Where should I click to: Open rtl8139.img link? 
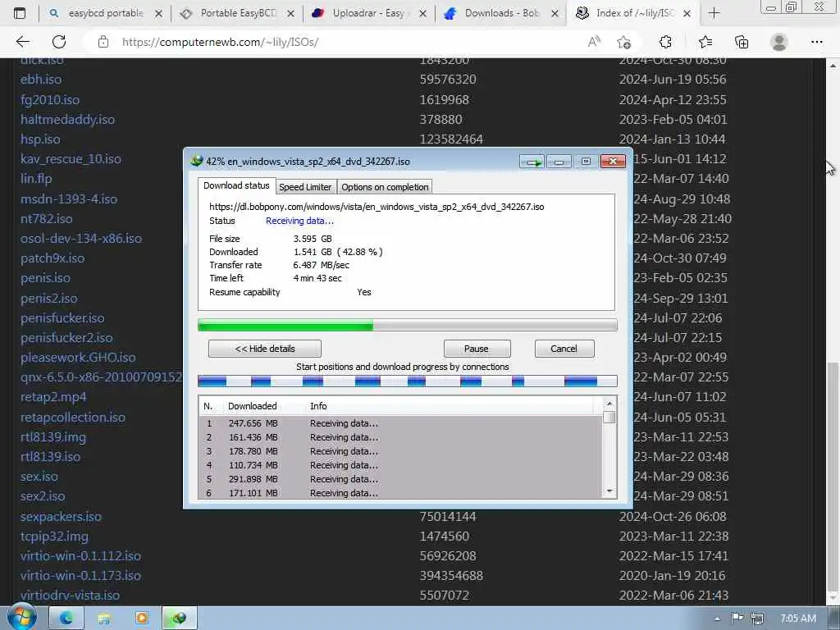click(53, 436)
